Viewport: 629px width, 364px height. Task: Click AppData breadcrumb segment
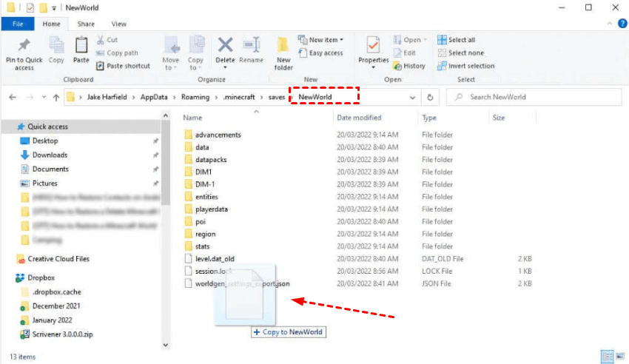pos(154,97)
